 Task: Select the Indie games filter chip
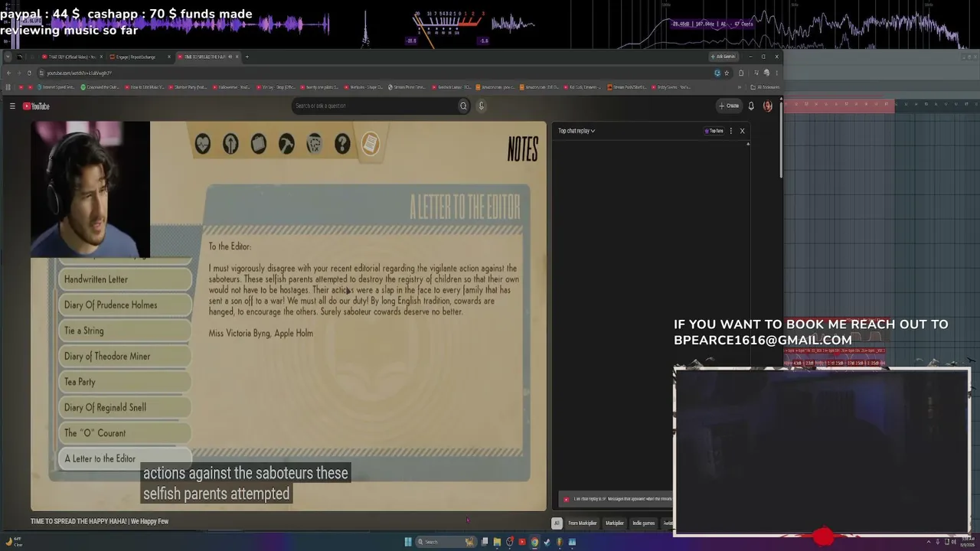click(x=643, y=523)
